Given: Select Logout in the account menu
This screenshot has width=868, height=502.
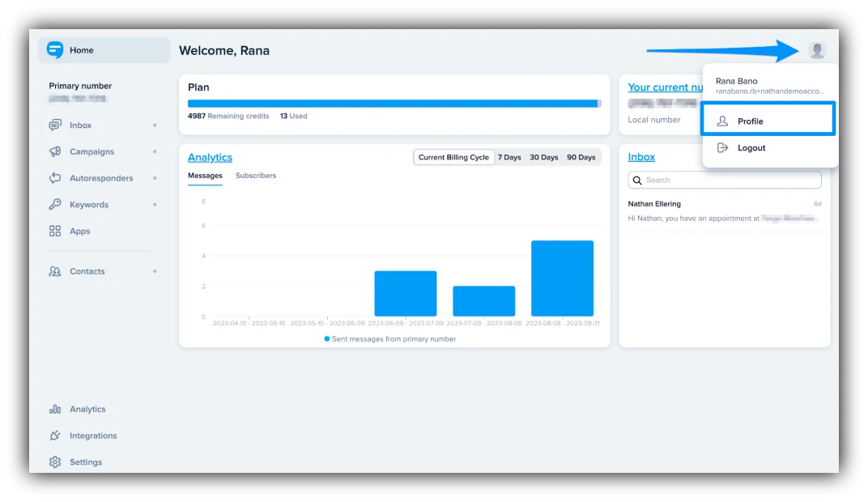Looking at the screenshot, I should pyautogui.click(x=751, y=148).
